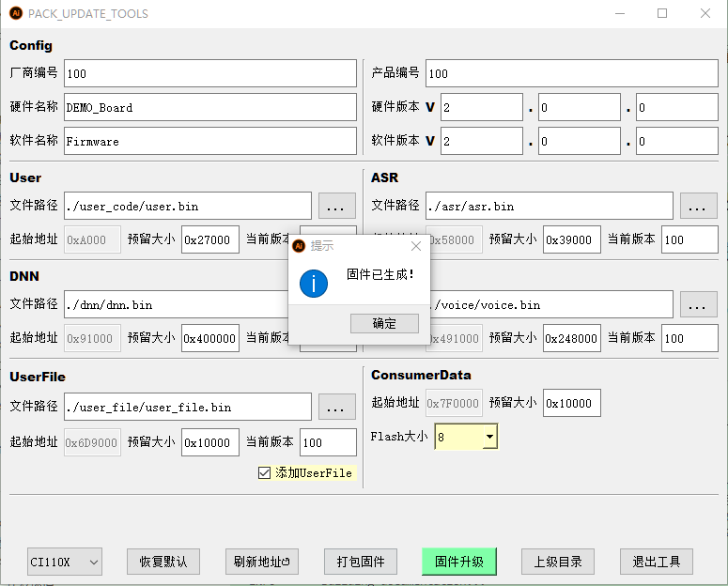Viewport: 728px width, 586px height.
Task: Click the UserFile 起始地址 field 0x6D9000
Action: [92, 442]
